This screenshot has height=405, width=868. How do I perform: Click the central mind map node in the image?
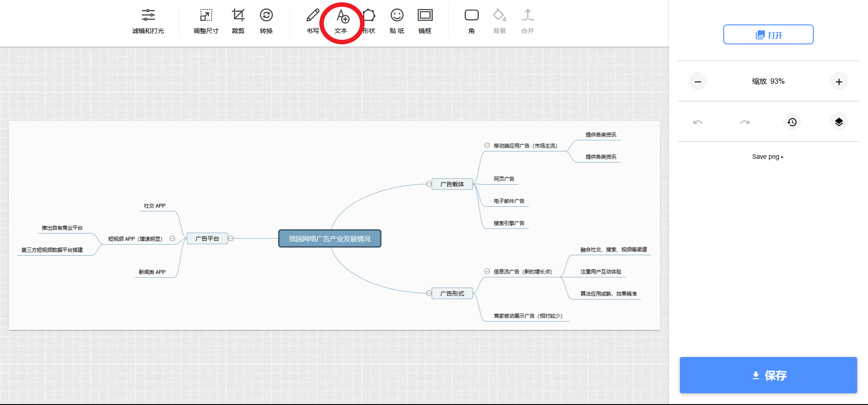click(329, 238)
